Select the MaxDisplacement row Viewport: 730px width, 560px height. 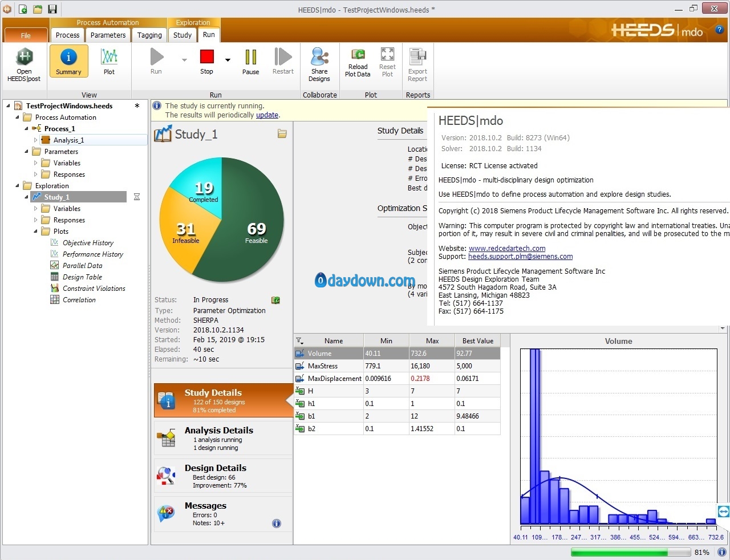point(397,379)
